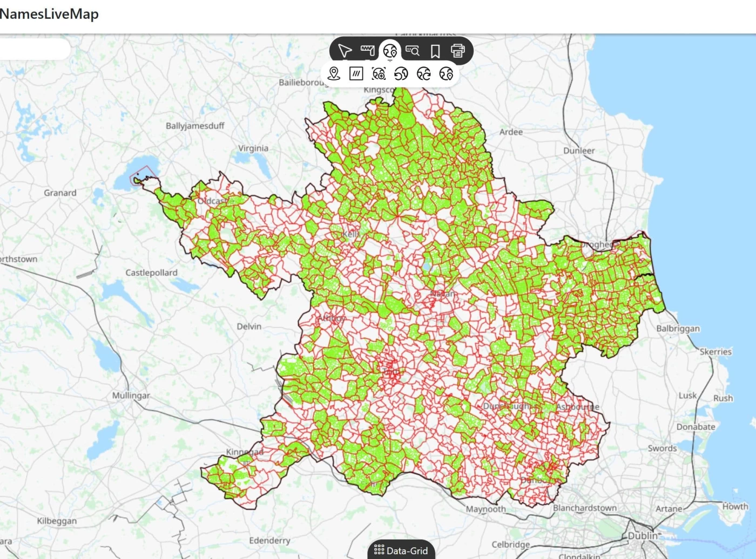This screenshot has width=756, height=559.
Task: Click the Castlepollard map label
Action: (151, 273)
